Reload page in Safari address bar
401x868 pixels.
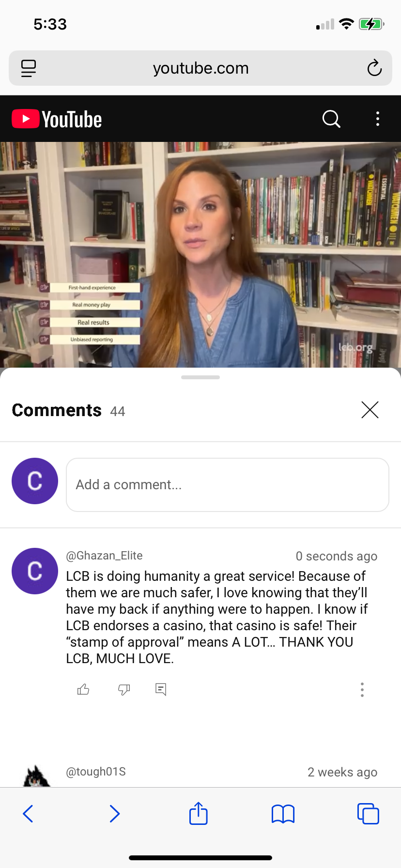pyautogui.click(x=374, y=68)
